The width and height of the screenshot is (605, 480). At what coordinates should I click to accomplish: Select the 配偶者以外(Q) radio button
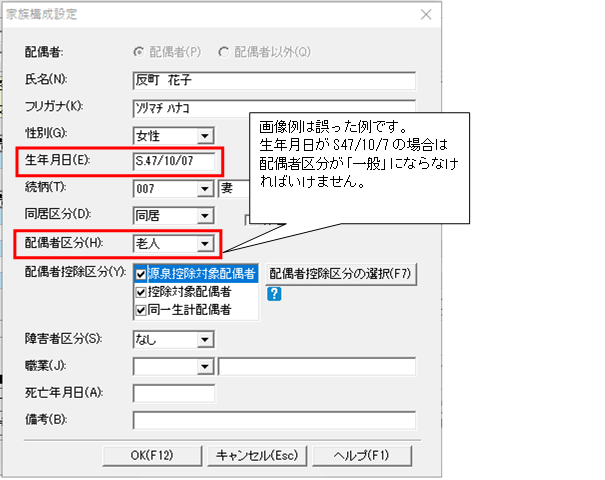coord(223,52)
